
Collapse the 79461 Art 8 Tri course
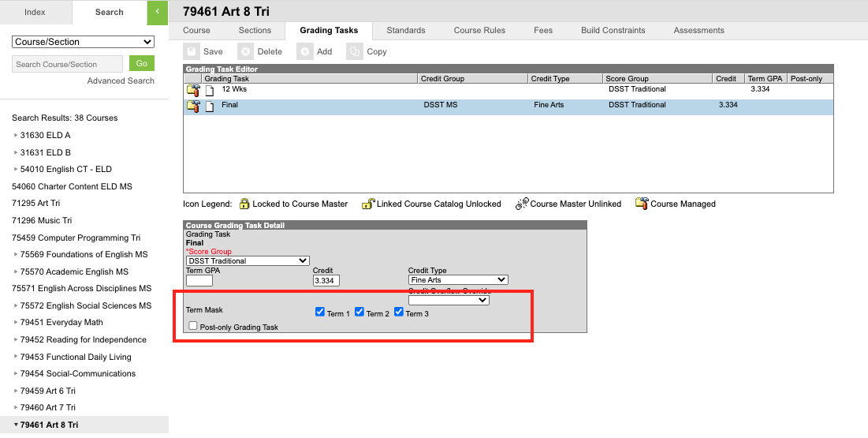tap(16, 425)
